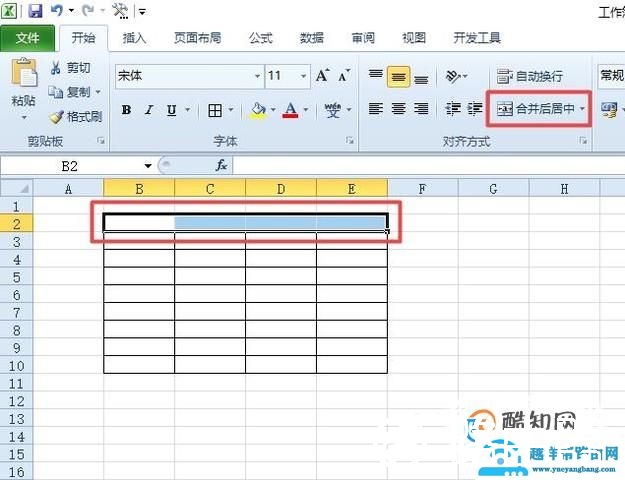
Task: Align text right
Action: pos(421,108)
